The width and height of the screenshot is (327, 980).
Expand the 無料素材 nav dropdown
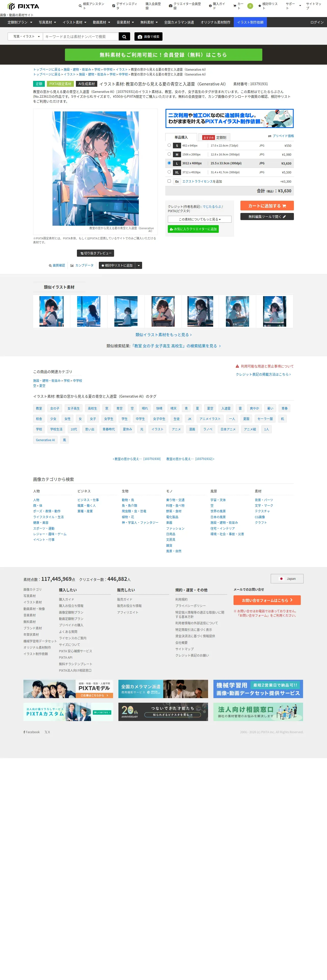click(x=149, y=22)
